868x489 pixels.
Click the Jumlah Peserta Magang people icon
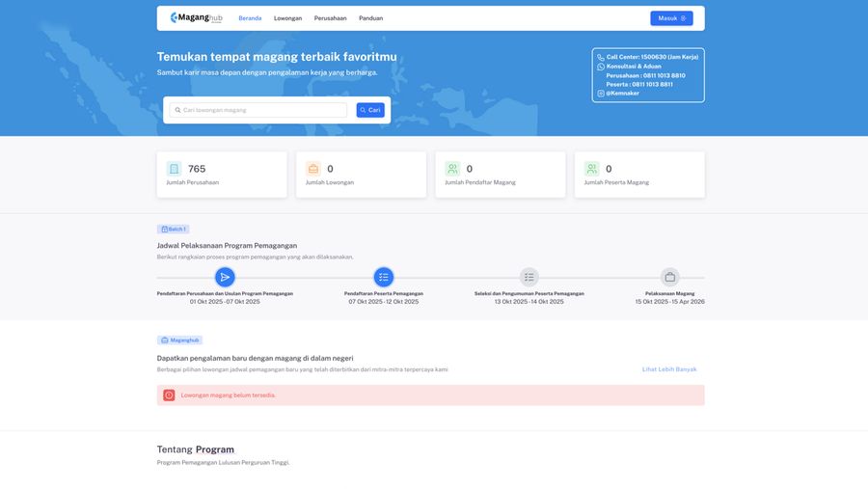[x=591, y=169]
